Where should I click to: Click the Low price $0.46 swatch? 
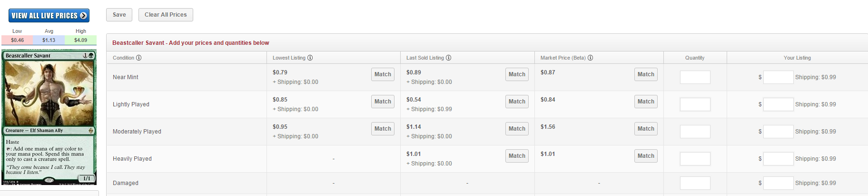(17, 40)
